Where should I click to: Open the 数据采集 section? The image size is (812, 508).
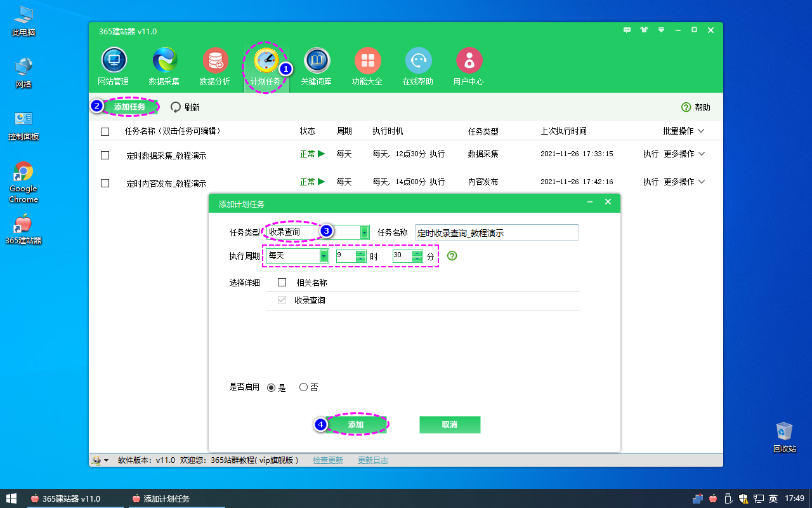pyautogui.click(x=164, y=67)
